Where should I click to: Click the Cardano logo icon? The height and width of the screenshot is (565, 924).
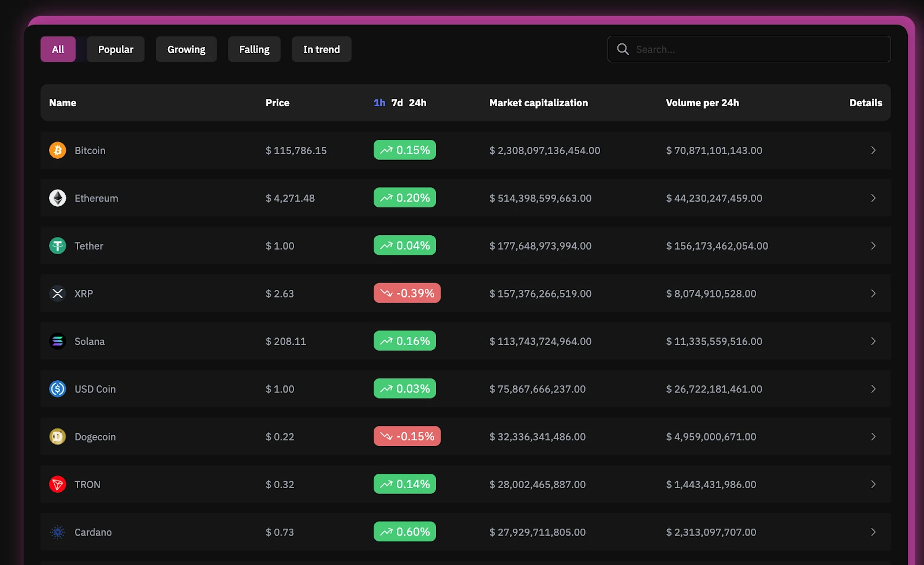tap(58, 532)
